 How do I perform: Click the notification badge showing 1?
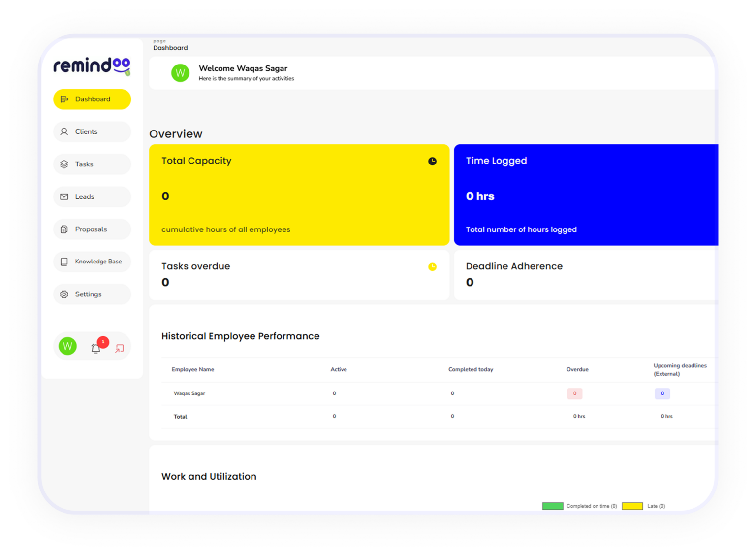[102, 341]
